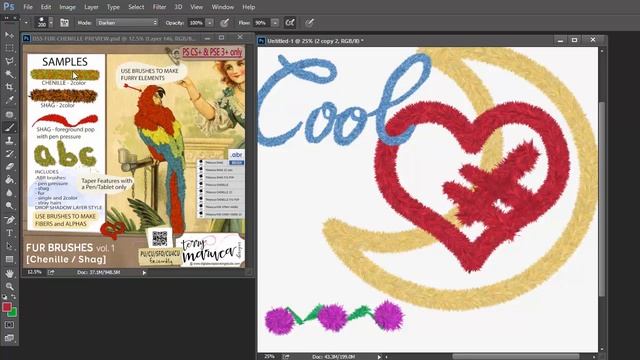The height and width of the screenshot is (360, 640).
Task: Toggle the Brush panel
Action: point(64,23)
